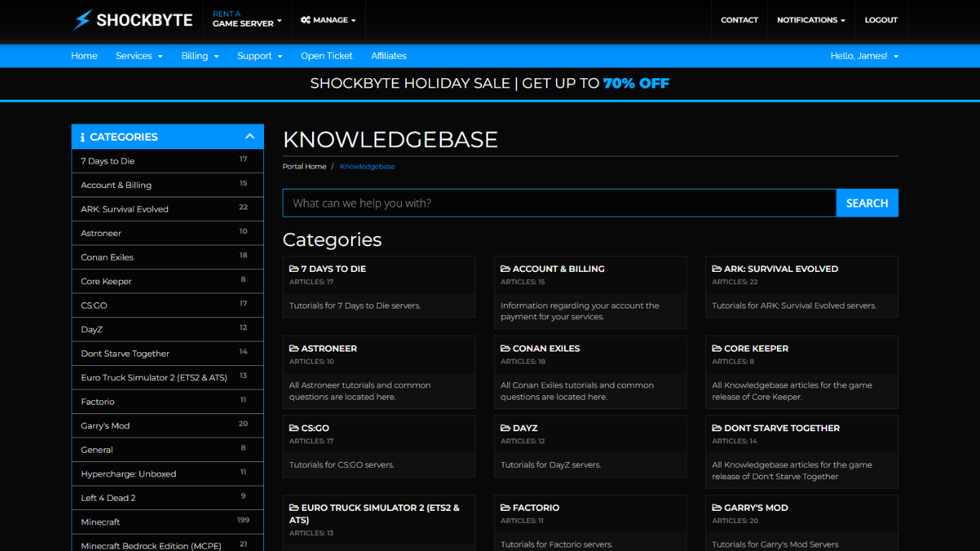Go to Home in the blue navbar
The height and width of the screenshot is (551, 980).
point(84,56)
